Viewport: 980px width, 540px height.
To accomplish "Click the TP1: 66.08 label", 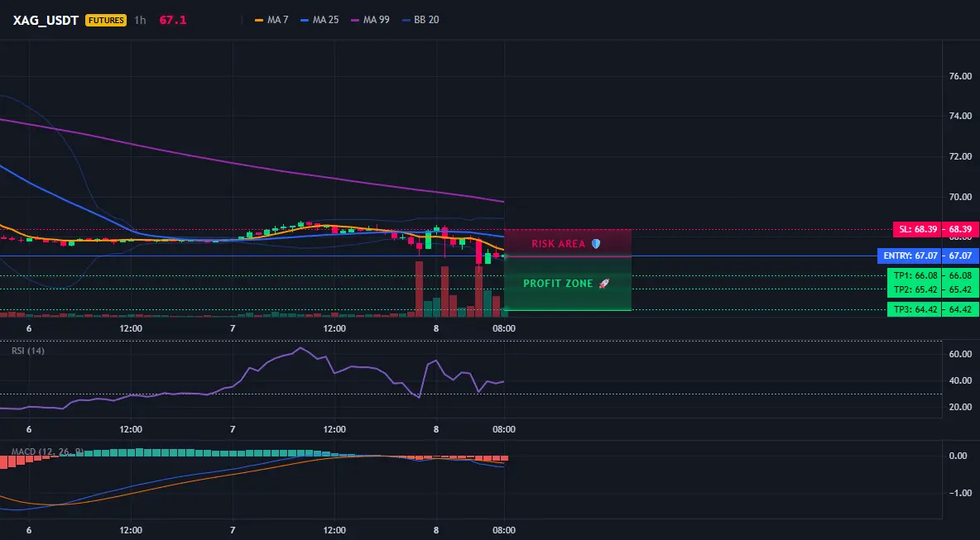I will (915, 275).
